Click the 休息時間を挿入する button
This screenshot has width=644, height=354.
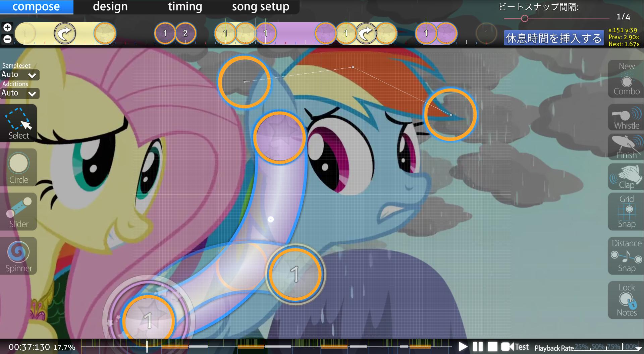coord(553,38)
